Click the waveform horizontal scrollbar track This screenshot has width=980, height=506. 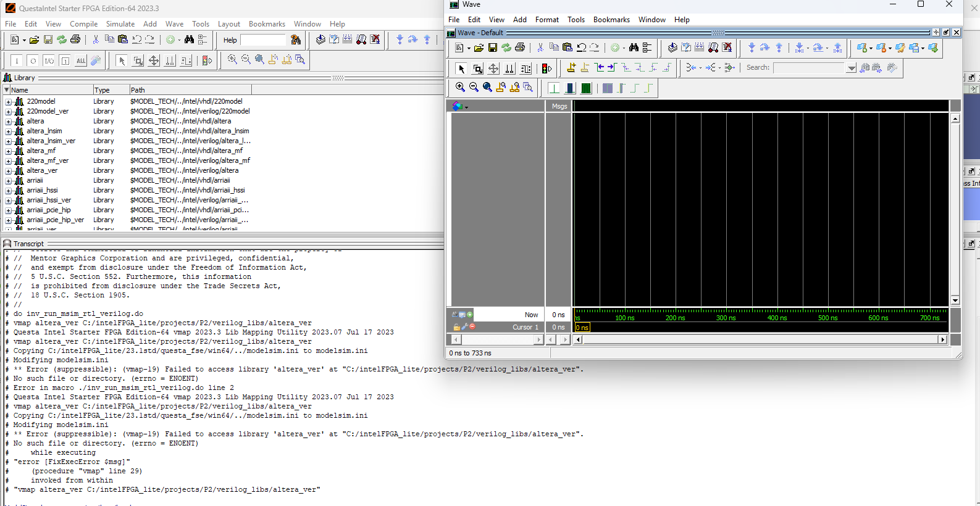[x=760, y=339]
